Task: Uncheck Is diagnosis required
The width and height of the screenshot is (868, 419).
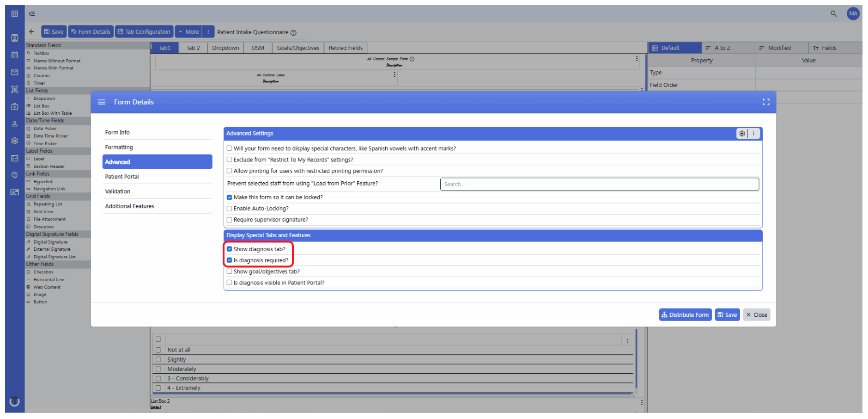Action: click(230, 260)
